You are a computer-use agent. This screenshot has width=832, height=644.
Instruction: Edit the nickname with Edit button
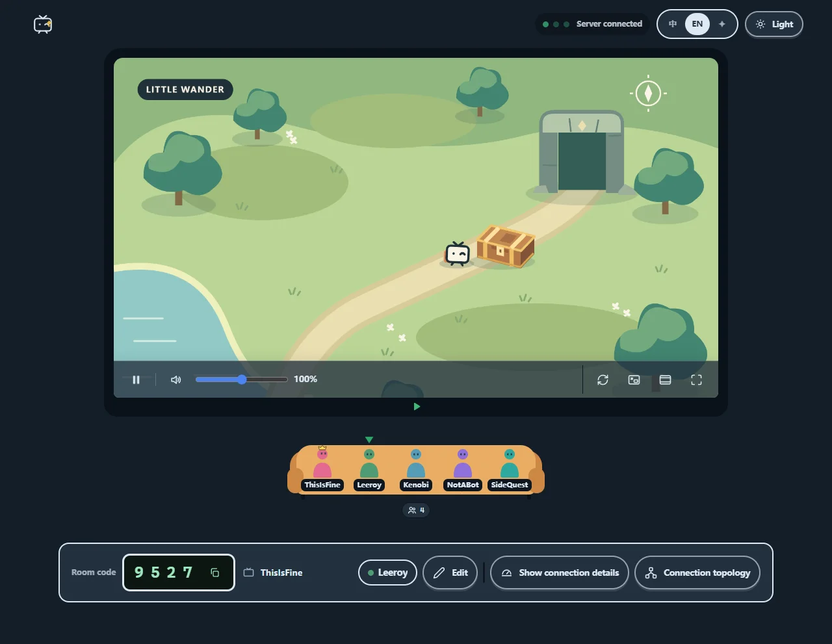pyautogui.click(x=450, y=573)
